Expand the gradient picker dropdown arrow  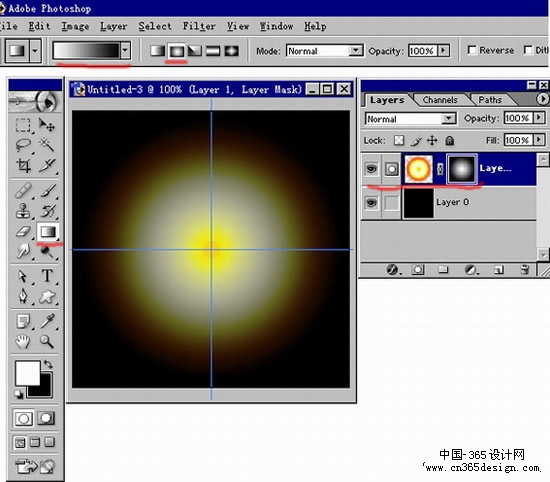[125, 51]
